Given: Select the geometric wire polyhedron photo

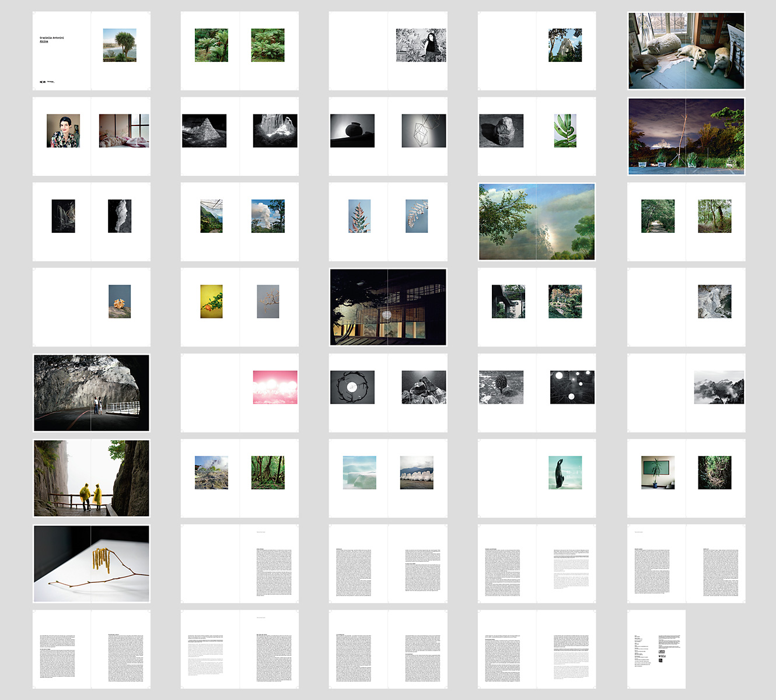Looking at the screenshot, I should (x=424, y=131).
